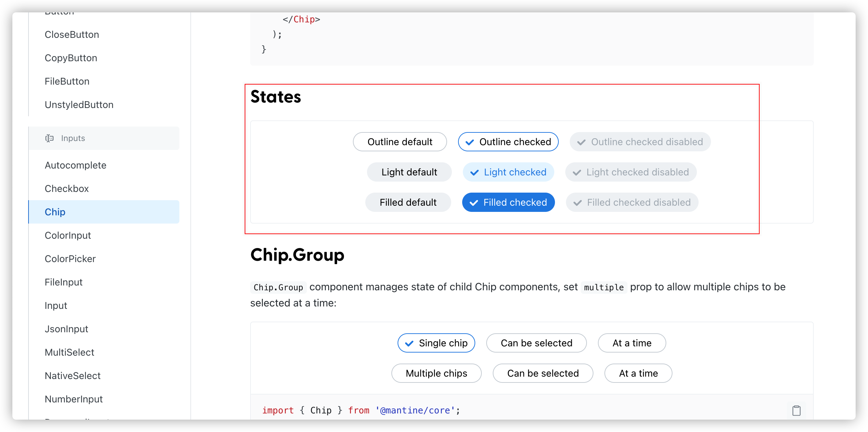Open the MultiSelect docs page
The image size is (868, 432).
click(x=69, y=352)
